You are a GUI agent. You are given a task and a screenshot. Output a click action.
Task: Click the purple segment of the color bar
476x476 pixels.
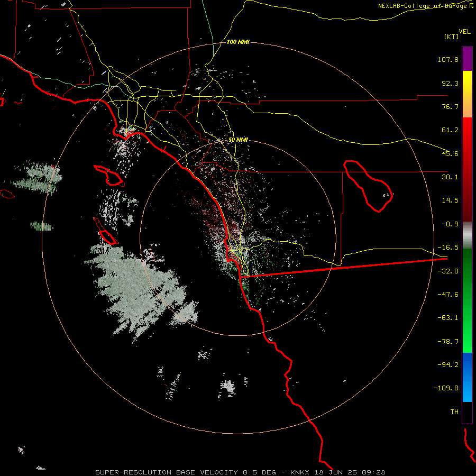click(x=467, y=59)
